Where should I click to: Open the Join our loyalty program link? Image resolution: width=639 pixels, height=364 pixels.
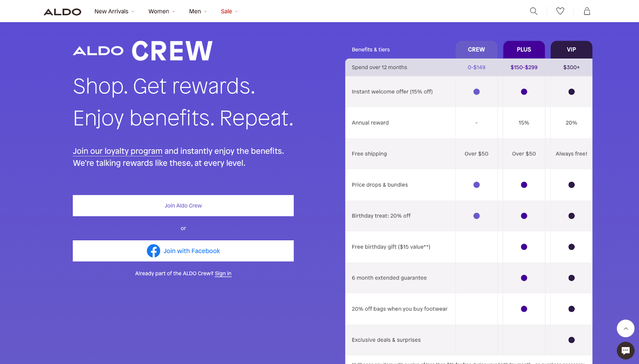(117, 151)
